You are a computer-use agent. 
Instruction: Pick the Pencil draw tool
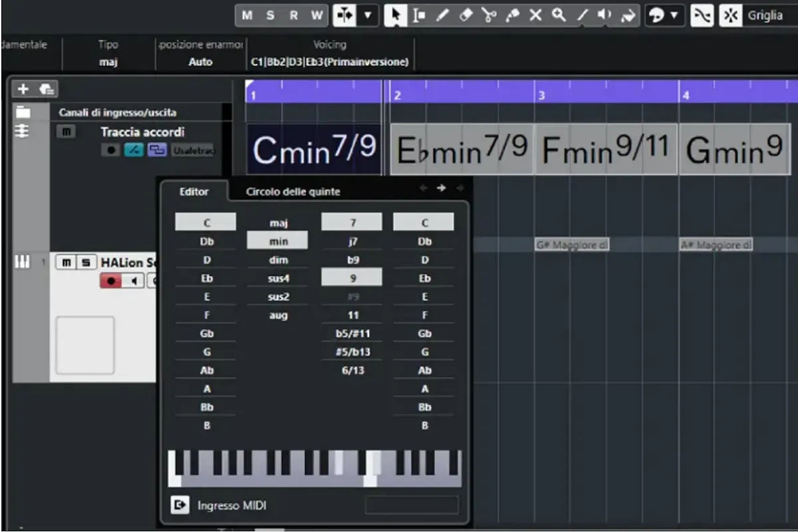pos(443,15)
